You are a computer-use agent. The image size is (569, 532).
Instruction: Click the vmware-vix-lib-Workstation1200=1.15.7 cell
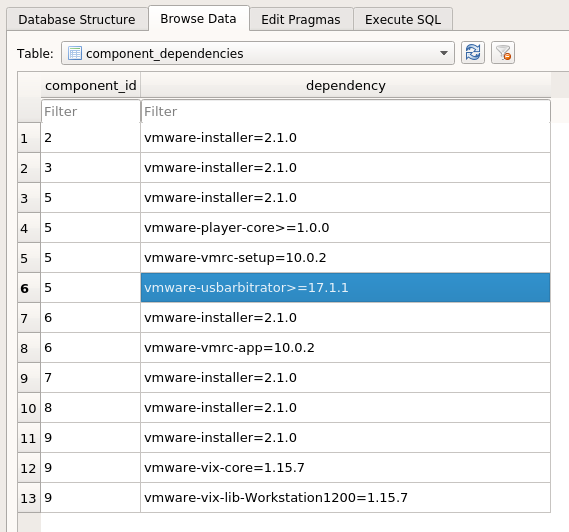(345, 498)
